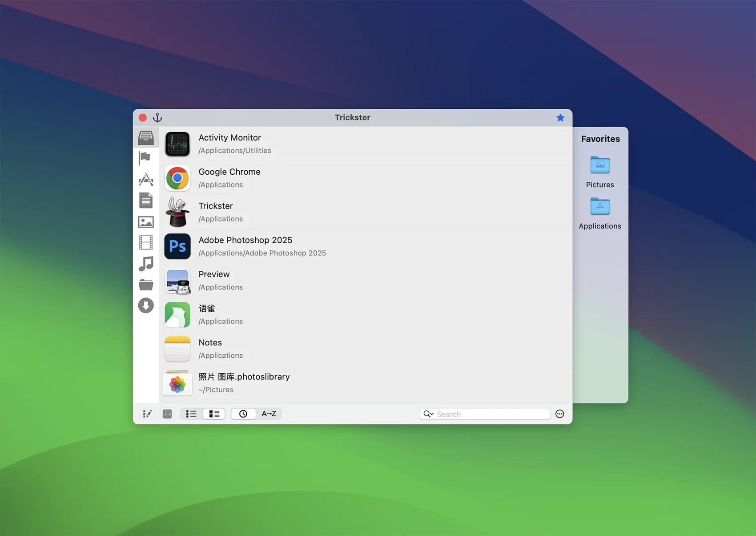
Task: Switch to detailed list view
Action: click(x=214, y=414)
